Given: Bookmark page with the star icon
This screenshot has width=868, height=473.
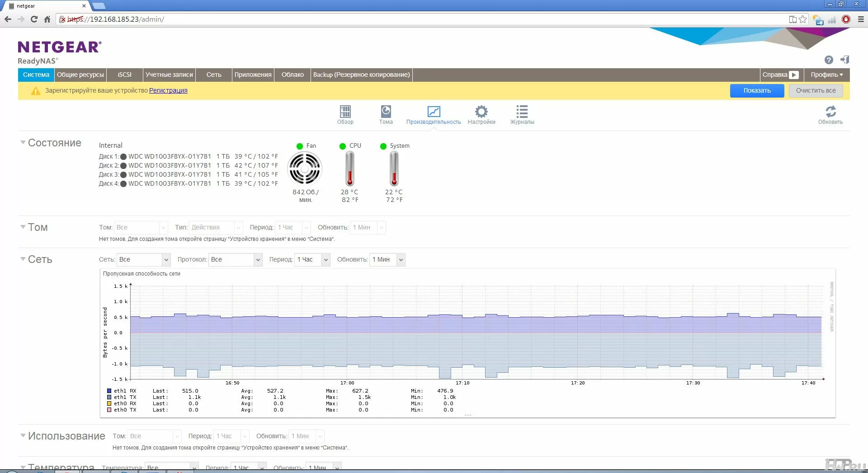Looking at the screenshot, I should pos(803,19).
